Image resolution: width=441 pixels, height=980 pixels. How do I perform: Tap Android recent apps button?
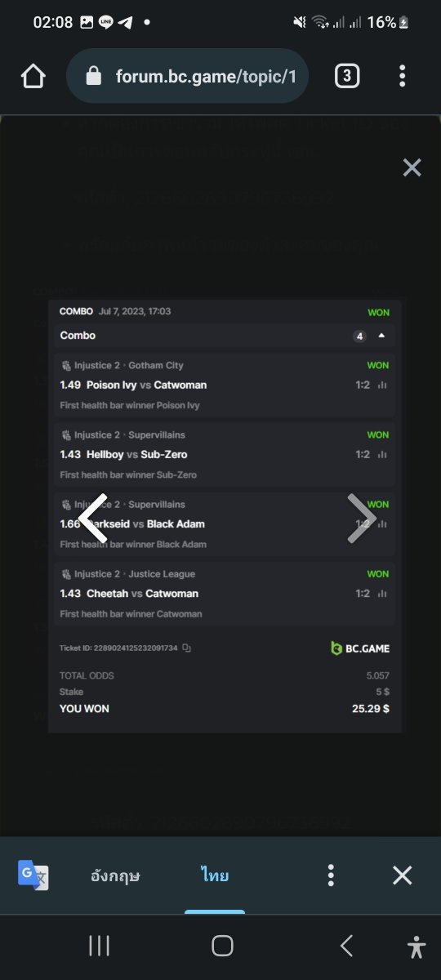click(x=99, y=946)
